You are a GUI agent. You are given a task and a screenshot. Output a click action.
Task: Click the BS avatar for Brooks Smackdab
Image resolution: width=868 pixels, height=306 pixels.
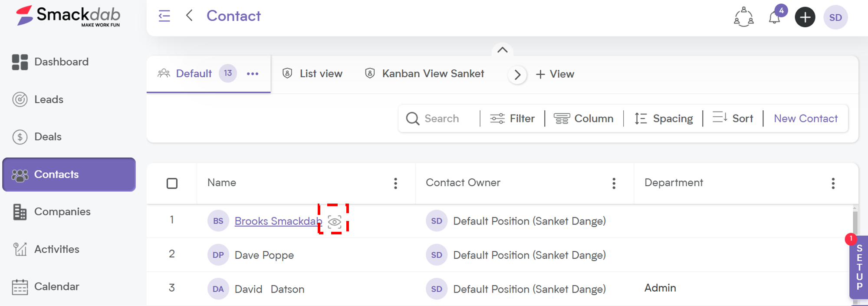click(218, 221)
